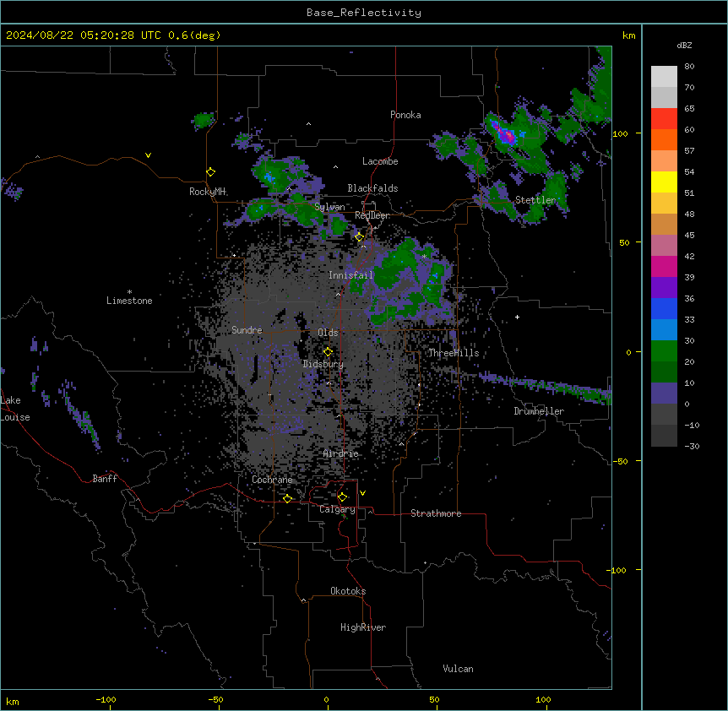Click the -100 tick on horizontal km axis

106,700
